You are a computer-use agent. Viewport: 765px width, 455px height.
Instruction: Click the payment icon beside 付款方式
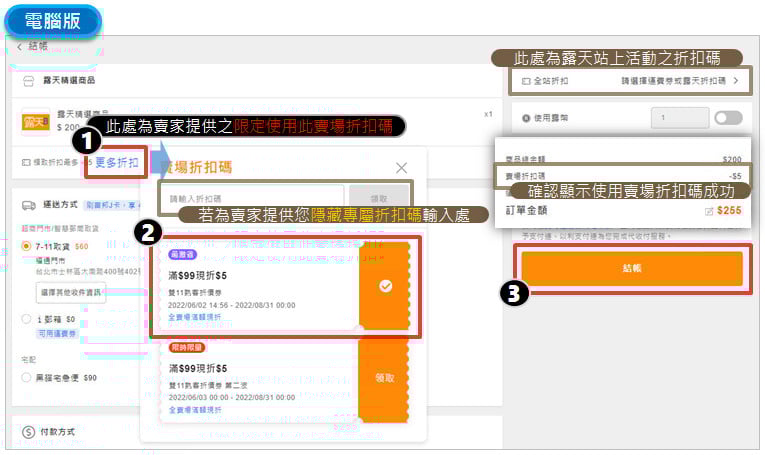(x=28, y=432)
